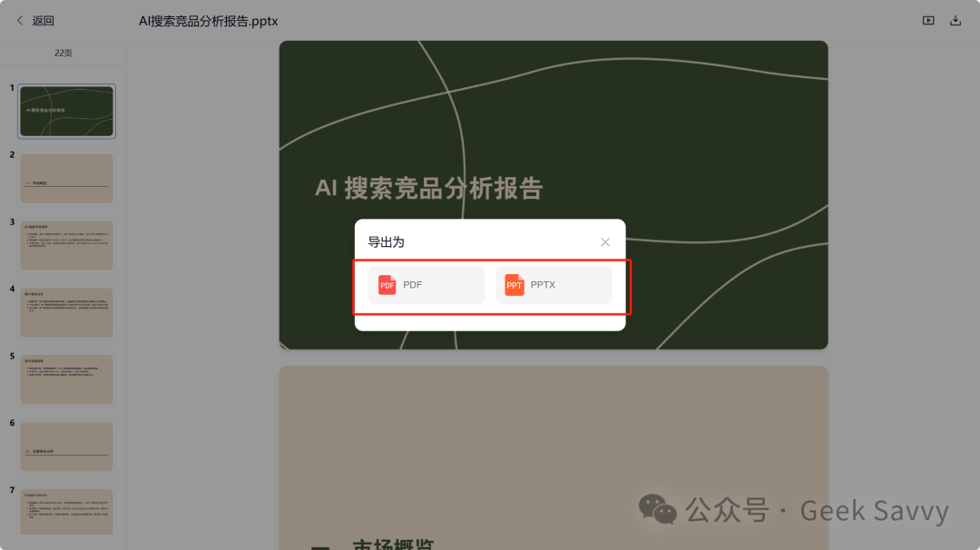
Task: Open slide 4 thumbnail
Action: pos(67,312)
